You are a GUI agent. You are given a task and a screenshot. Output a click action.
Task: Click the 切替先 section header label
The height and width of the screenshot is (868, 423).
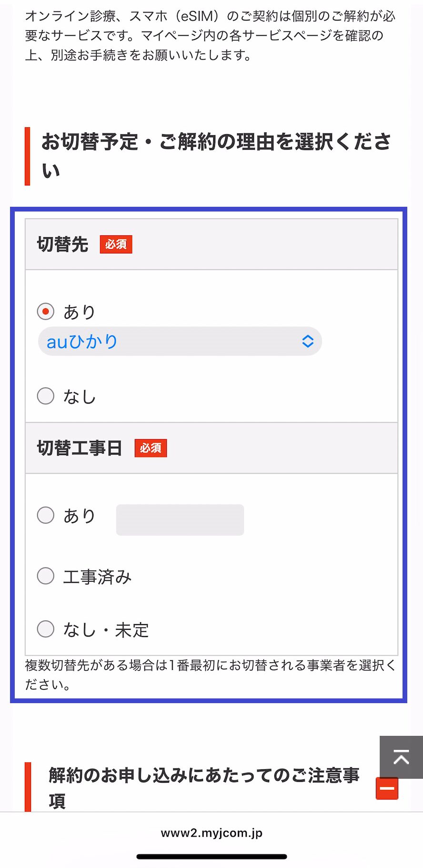62,244
